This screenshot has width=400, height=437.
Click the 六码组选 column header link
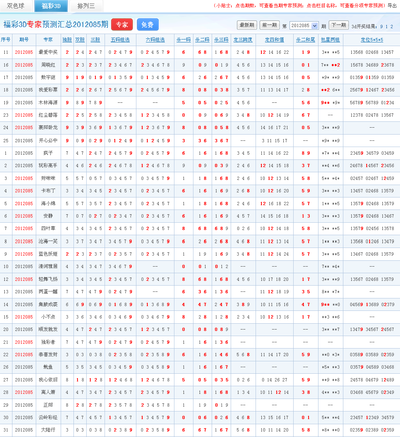(x=155, y=40)
